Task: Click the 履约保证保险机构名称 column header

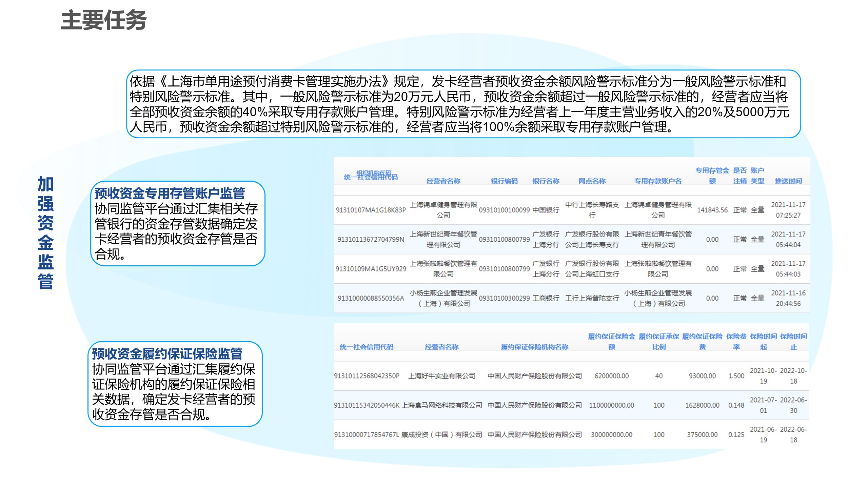Action: pos(534,347)
